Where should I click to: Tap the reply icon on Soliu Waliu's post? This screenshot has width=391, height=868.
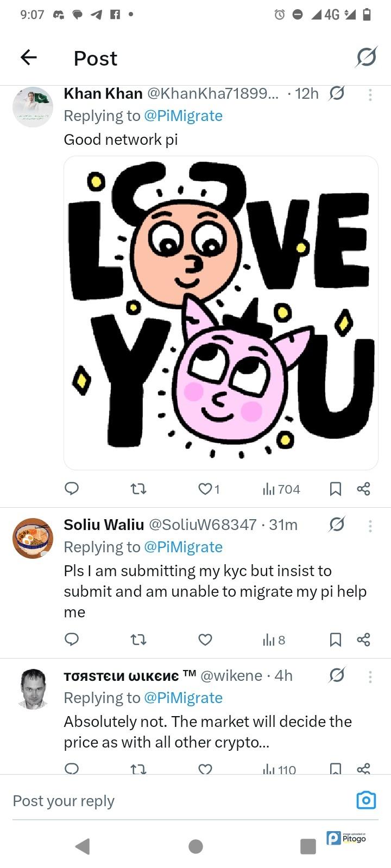72,640
